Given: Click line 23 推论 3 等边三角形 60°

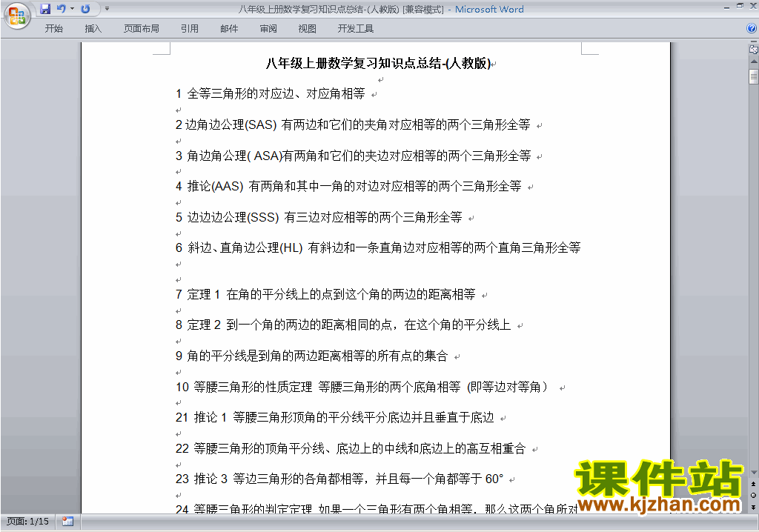Looking at the screenshot, I should click(x=339, y=479).
